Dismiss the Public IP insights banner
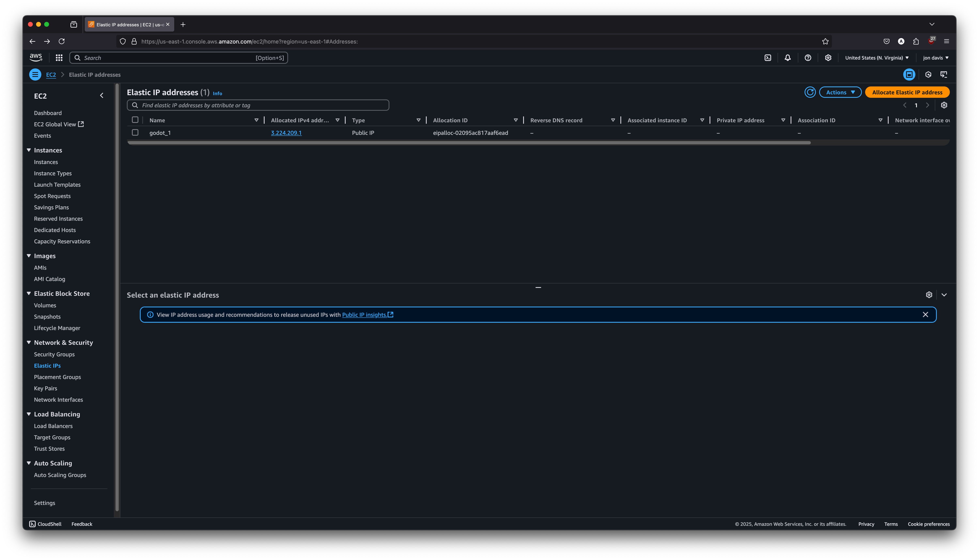 click(925, 315)
